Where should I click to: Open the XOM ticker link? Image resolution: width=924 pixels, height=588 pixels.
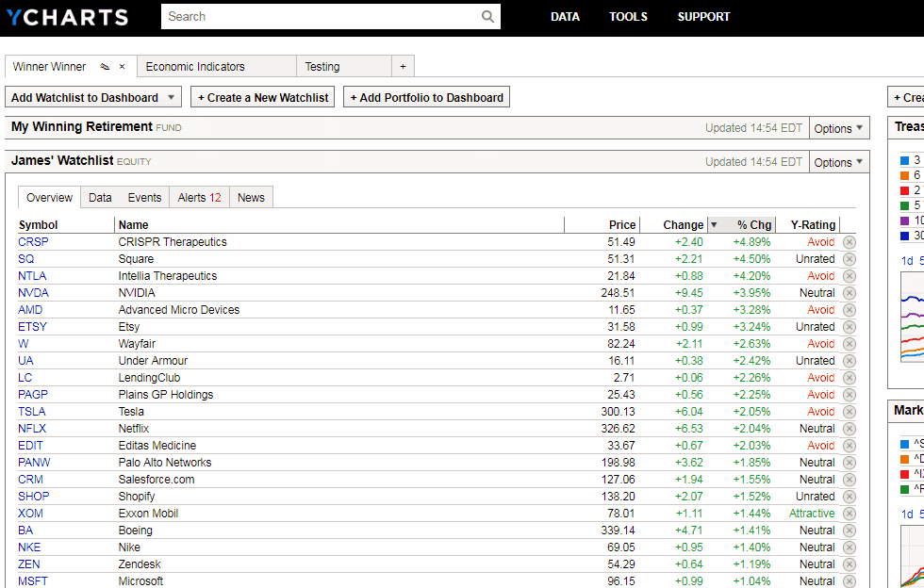30,514
